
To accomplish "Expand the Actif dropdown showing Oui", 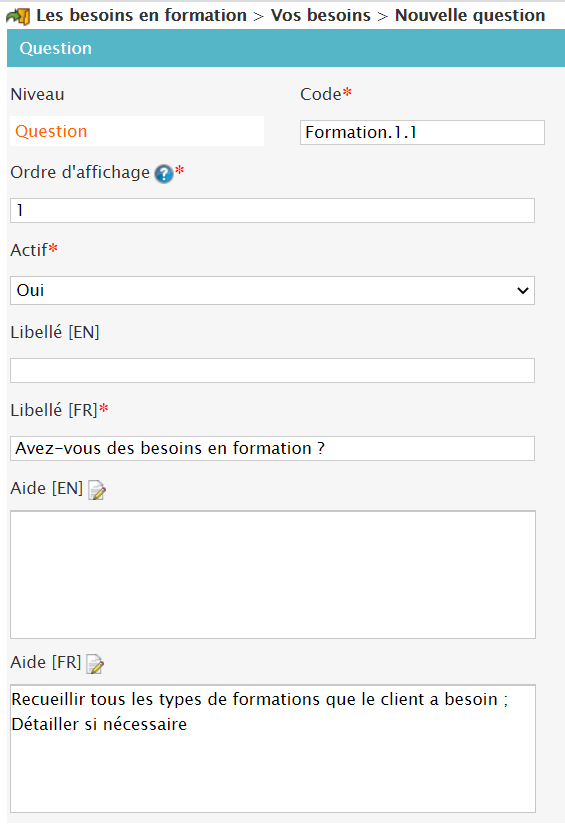I will tap(273, 290).
